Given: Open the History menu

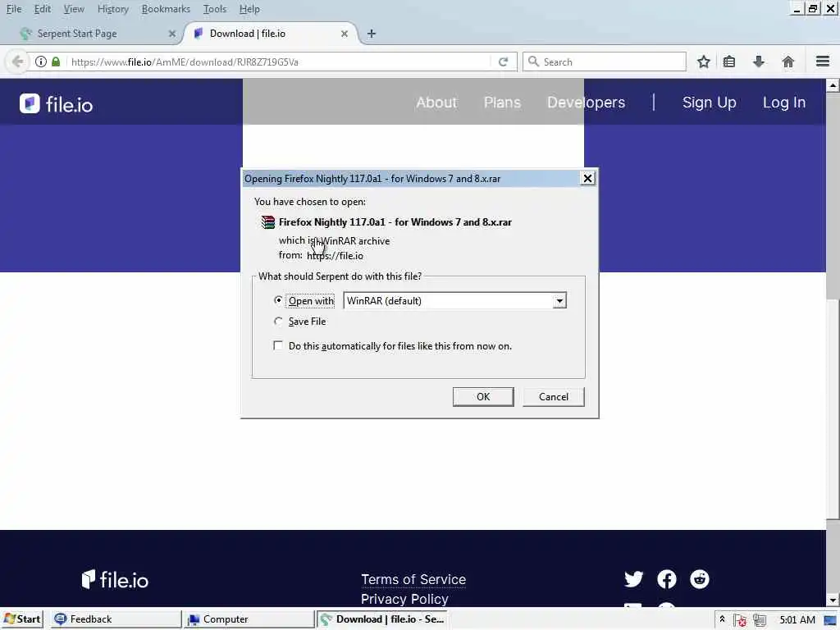Looking at the screenshot, I should click(x=113, y=9).
